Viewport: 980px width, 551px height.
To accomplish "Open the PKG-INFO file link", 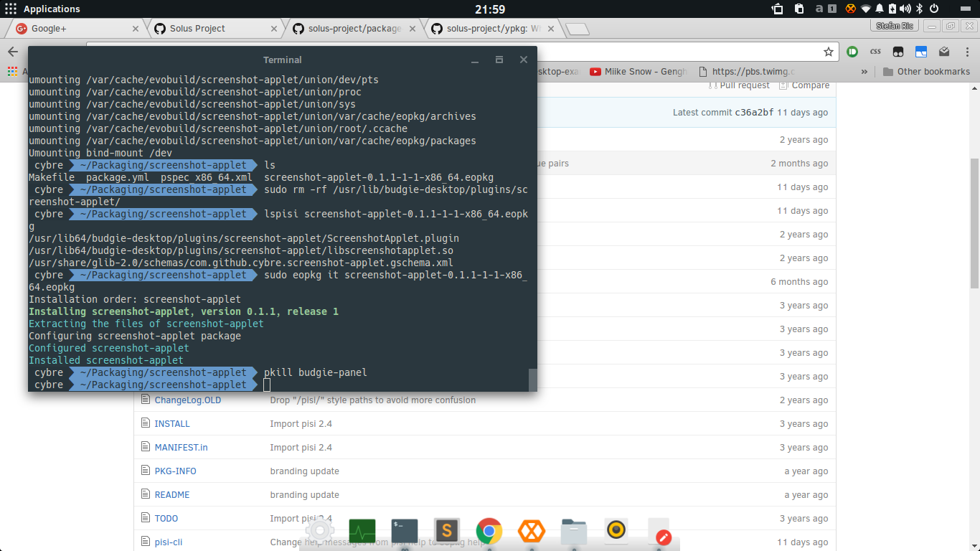I will 176,471.
